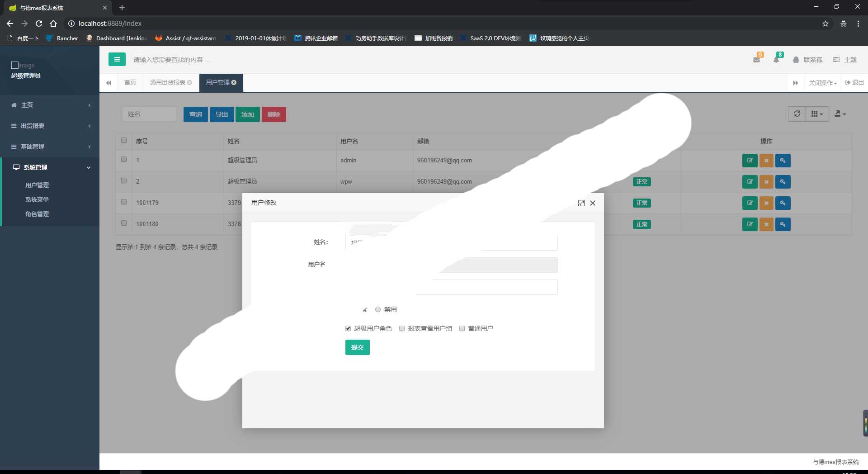Viewport: 868px width, 474px height.
Task: Open the columns visibility dropdown
Action: (817, 114)
